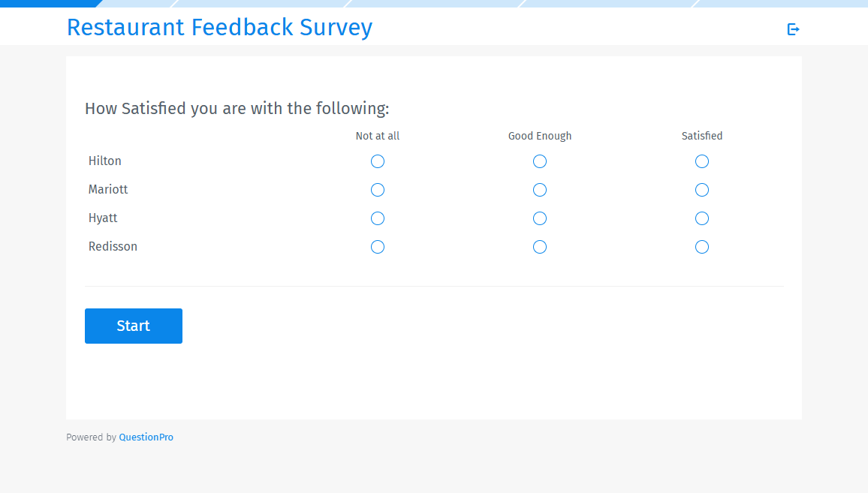Select 'Good Enough' for Mariott
The width and height of the screenshot is (868, 493).
coord(540,190)
